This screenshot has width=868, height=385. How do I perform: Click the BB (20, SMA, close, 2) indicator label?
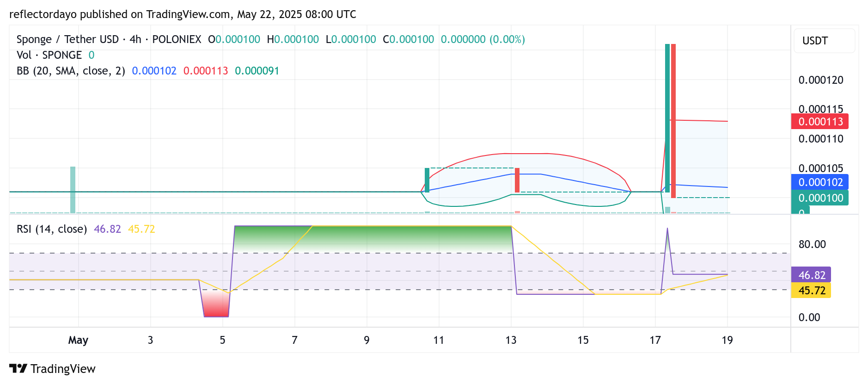pos(71,71)
